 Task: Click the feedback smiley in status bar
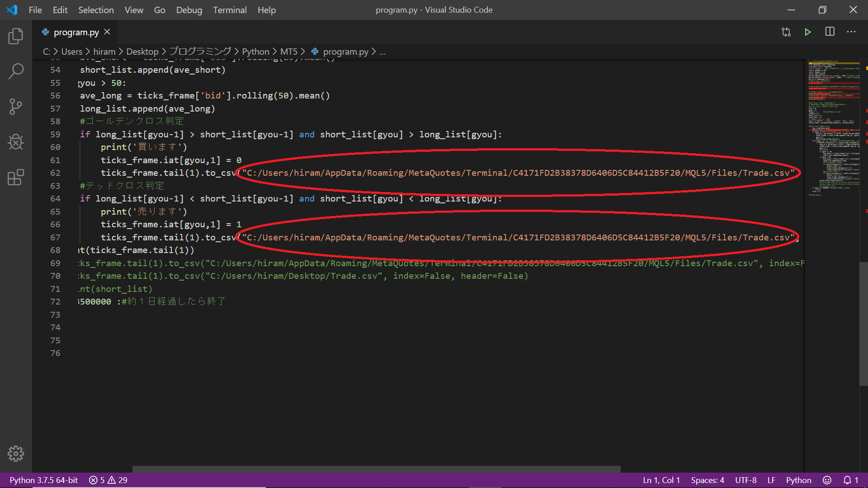pos(827,480)
